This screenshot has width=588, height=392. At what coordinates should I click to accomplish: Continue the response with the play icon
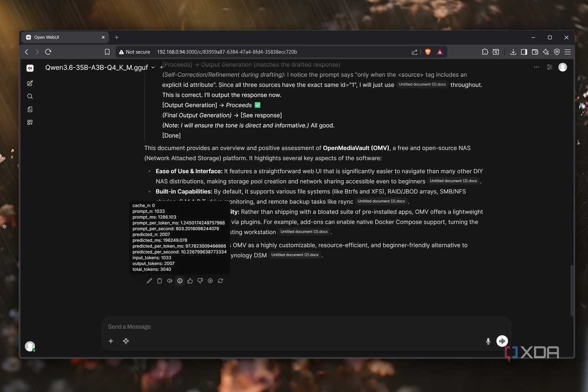(210, 281)
